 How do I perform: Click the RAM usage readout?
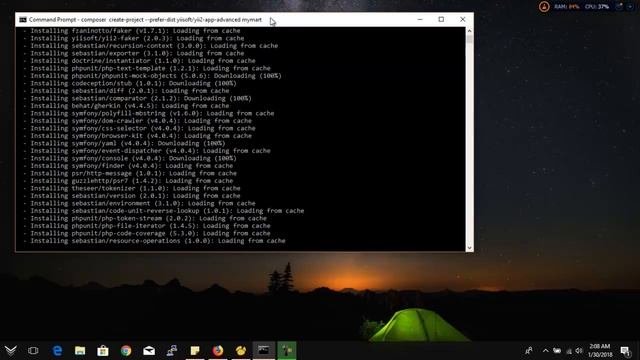[x=567, y=7]
